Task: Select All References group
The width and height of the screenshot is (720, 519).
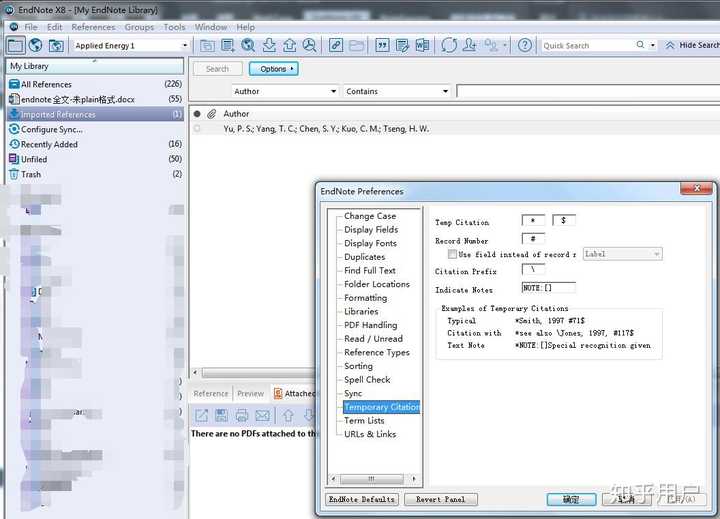Action: [x=96, y=84]
